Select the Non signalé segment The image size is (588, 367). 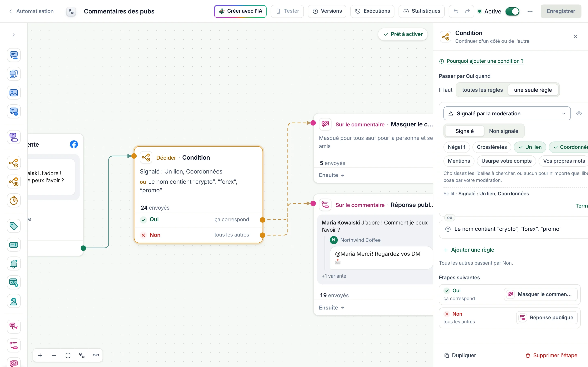click(x=503, y=131)
